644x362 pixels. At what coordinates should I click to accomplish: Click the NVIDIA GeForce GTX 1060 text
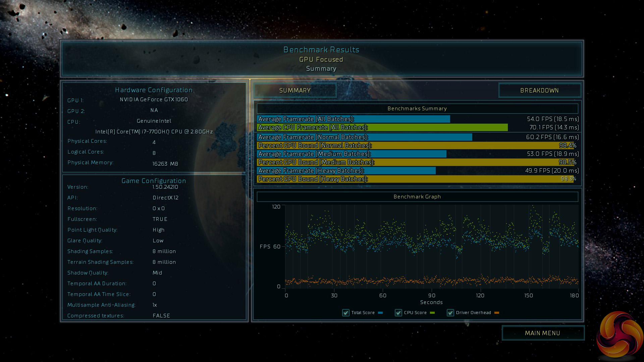154,100
